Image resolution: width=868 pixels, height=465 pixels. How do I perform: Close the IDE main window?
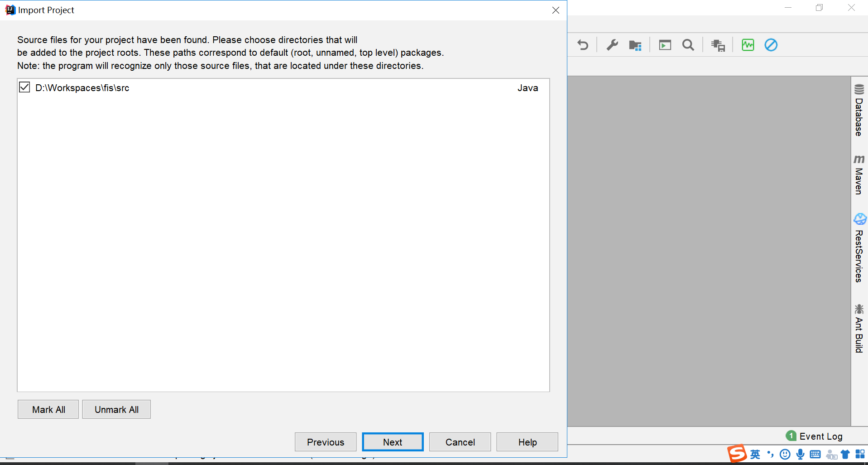pos(852,8)
